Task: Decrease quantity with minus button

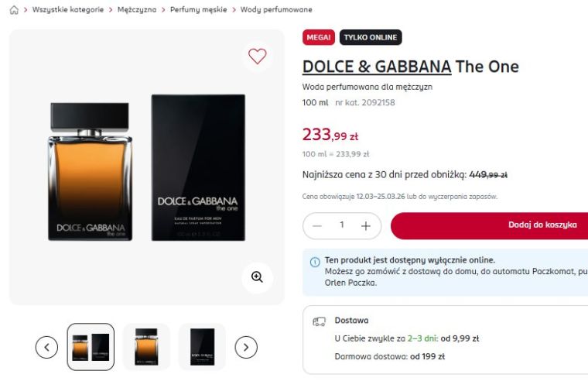Action: (317, 225)
